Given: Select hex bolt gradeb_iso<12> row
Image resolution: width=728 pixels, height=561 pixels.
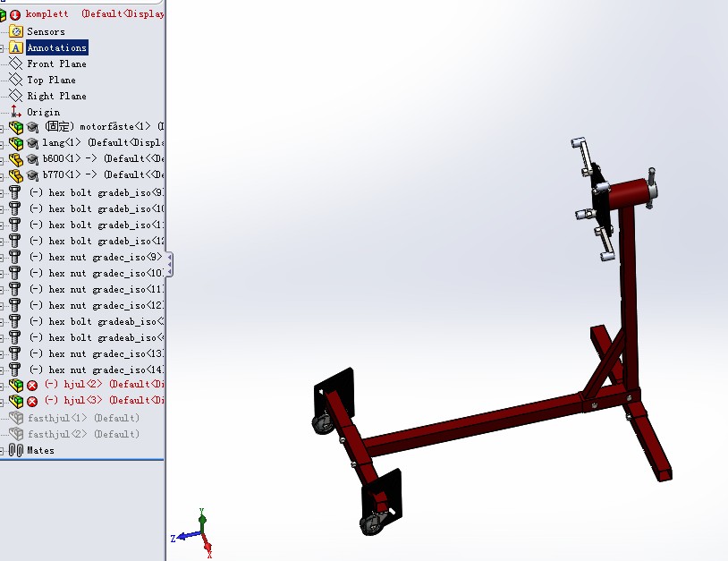Looking at the screenshot, I should pyautogui.click(x=97, y=241).
